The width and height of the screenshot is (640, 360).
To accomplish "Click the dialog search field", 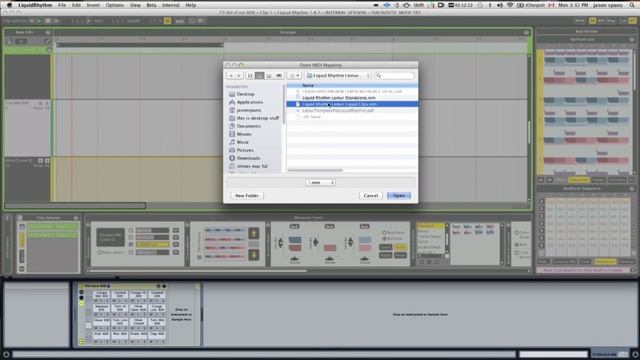I will (x=394, y=76).
